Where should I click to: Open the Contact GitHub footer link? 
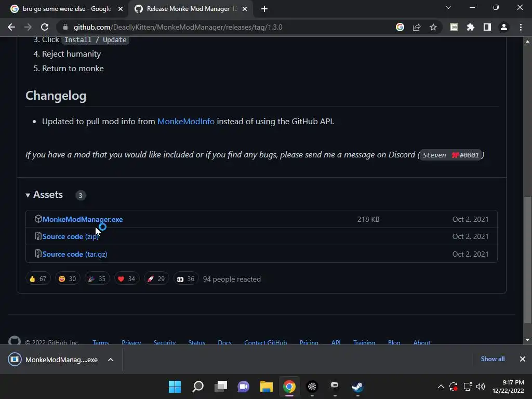pos(265,342)
